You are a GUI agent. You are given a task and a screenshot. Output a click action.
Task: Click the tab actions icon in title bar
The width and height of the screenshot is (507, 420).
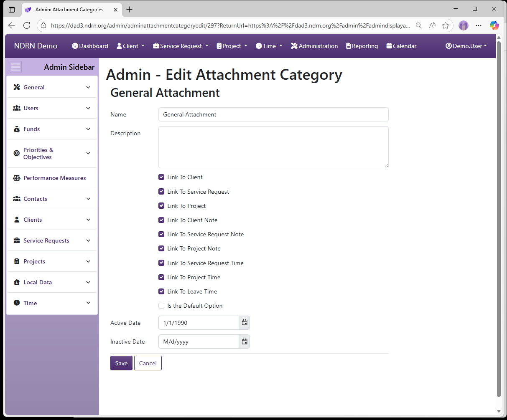12,9
